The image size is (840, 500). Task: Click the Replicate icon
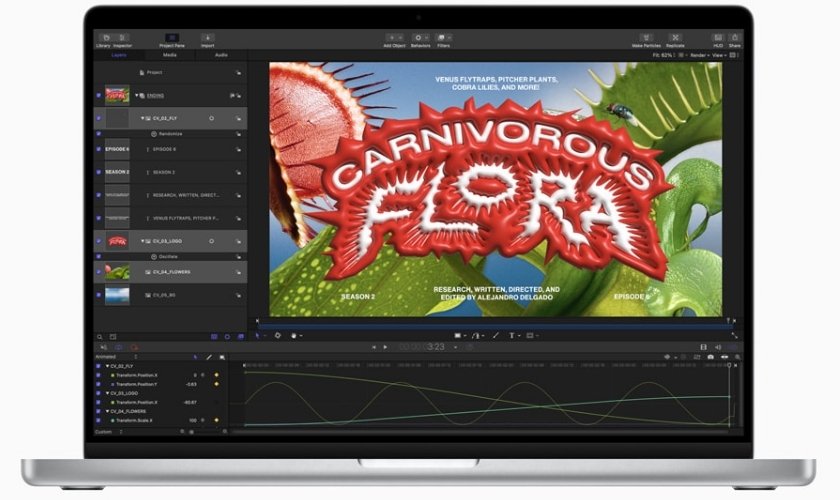675,38
